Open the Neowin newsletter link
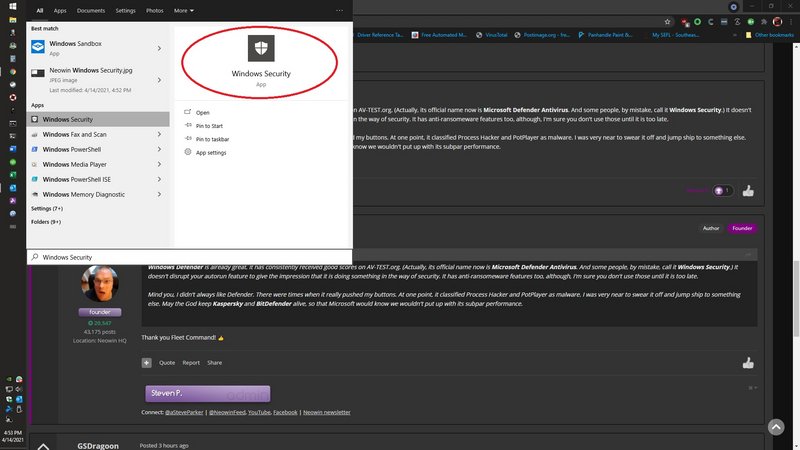Image resolution: width=800 pixels, height=450 pixels. 327,412
